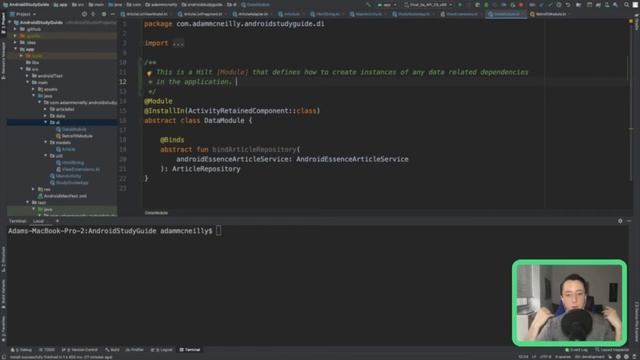The image size is (640, 360).
Task: Hide the Project panel with minus icon
Action: [x=113, y=14]
